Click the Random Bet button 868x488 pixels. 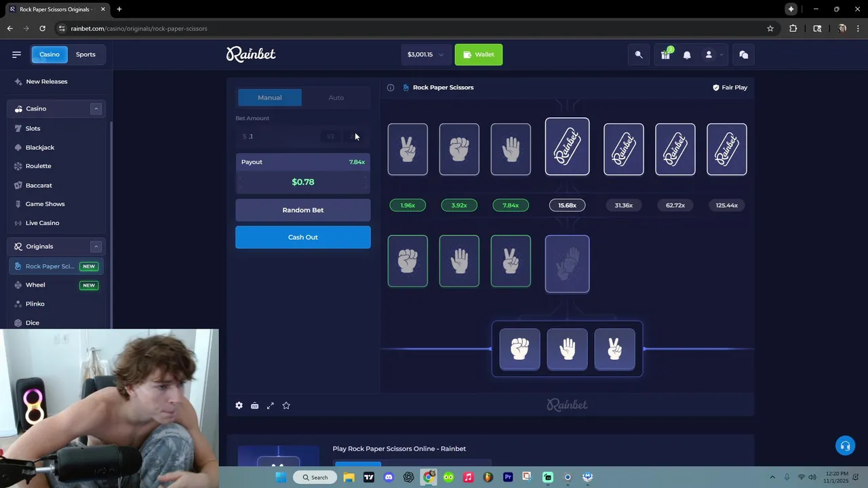tap(303, 210)
